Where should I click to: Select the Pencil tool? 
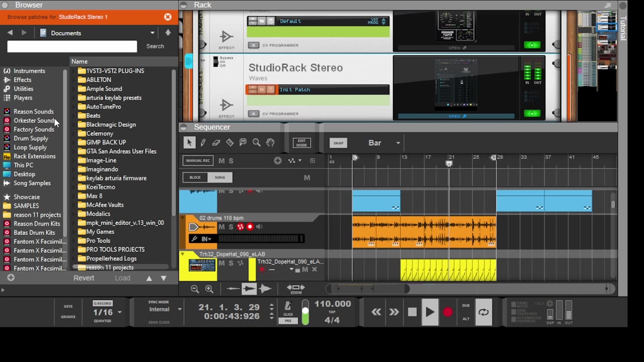203,143
